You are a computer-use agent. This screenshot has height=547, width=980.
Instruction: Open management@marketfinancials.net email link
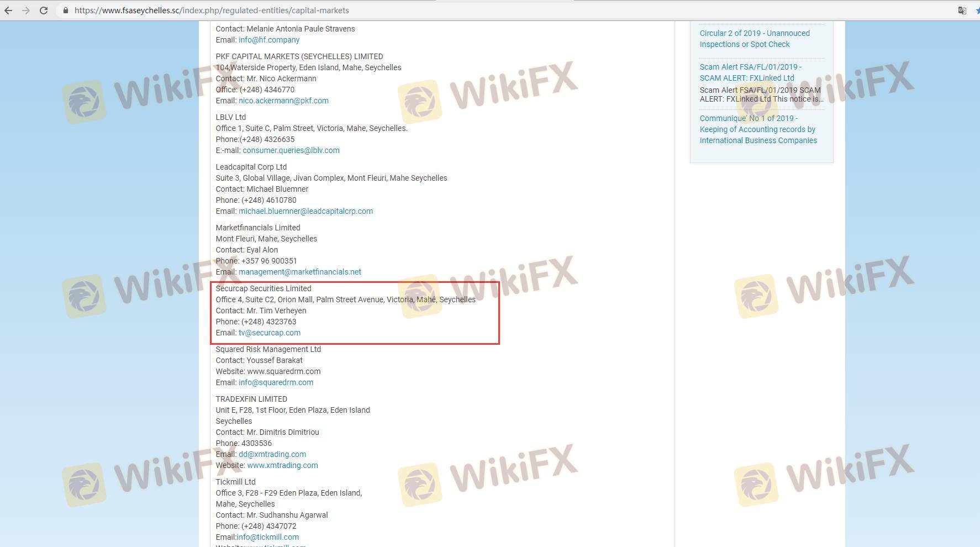[300, 272]
